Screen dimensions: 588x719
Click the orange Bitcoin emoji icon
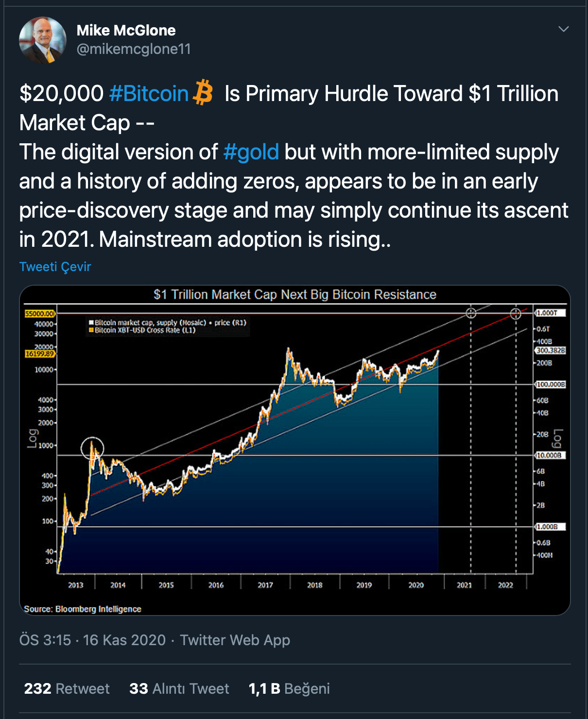coord(203,93)
